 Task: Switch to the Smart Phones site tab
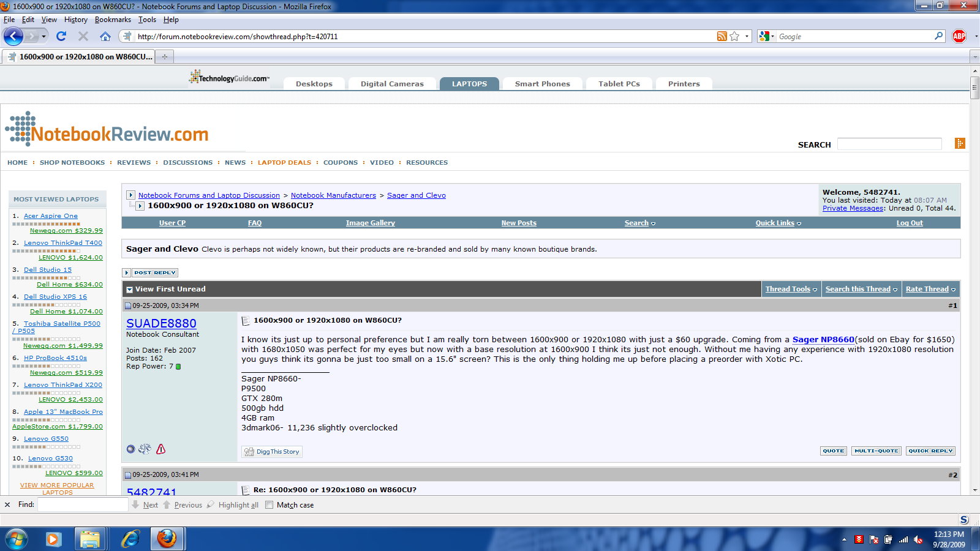coord(543,84)
